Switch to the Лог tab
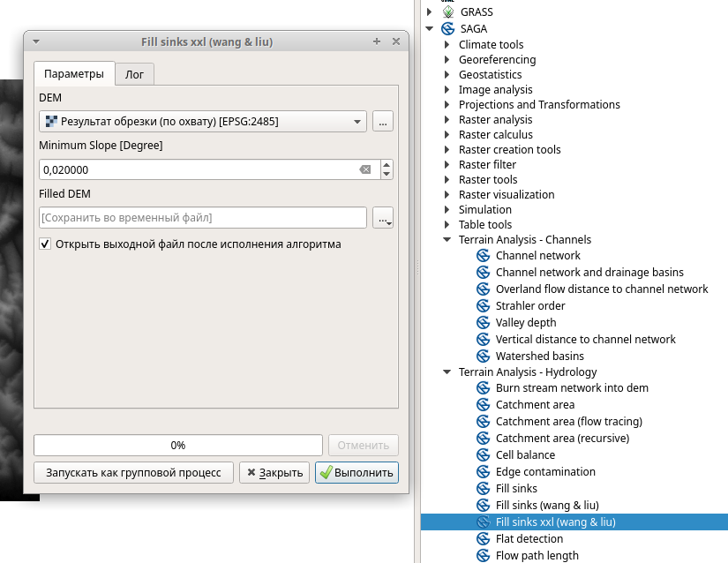728x563 pixels. tap(134, 74)
